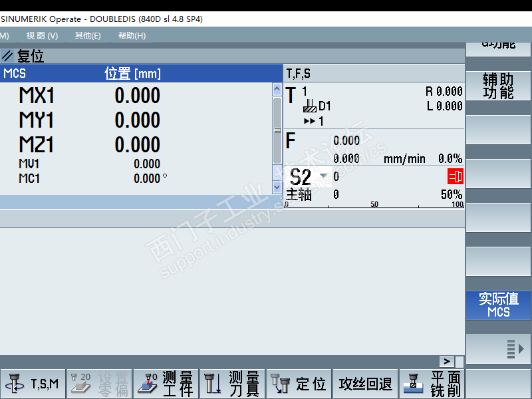The width and height of the screenshot is (532, 399).
Task: Click the spindle override 50% value
Action: point(452,194)
